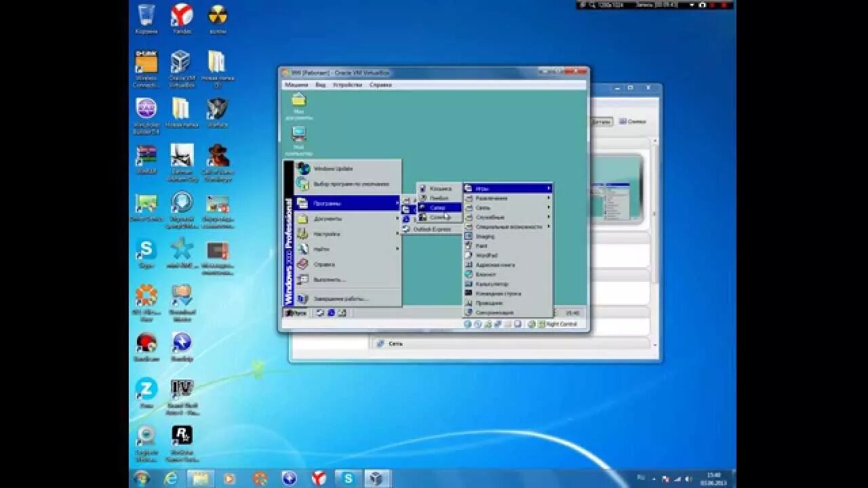
Task: Expand the Специальные возможности submenu
Action: [x=508, y=226]
